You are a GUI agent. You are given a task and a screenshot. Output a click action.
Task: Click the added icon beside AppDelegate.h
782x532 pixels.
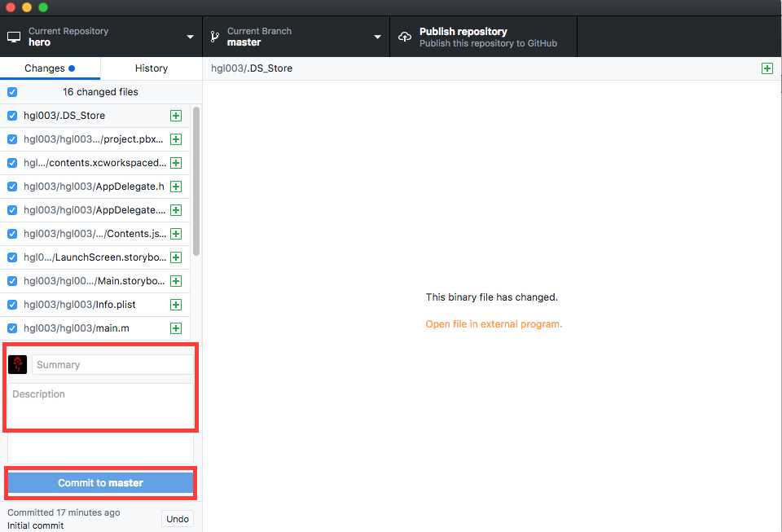pyautogui.click(x=176, y=187)
